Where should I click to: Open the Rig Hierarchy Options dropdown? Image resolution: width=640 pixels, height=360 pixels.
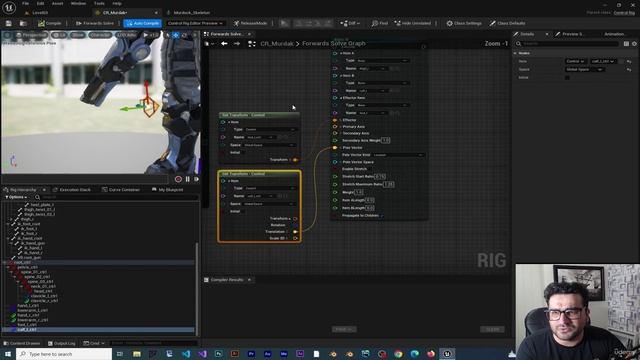[x=16, y=197]
